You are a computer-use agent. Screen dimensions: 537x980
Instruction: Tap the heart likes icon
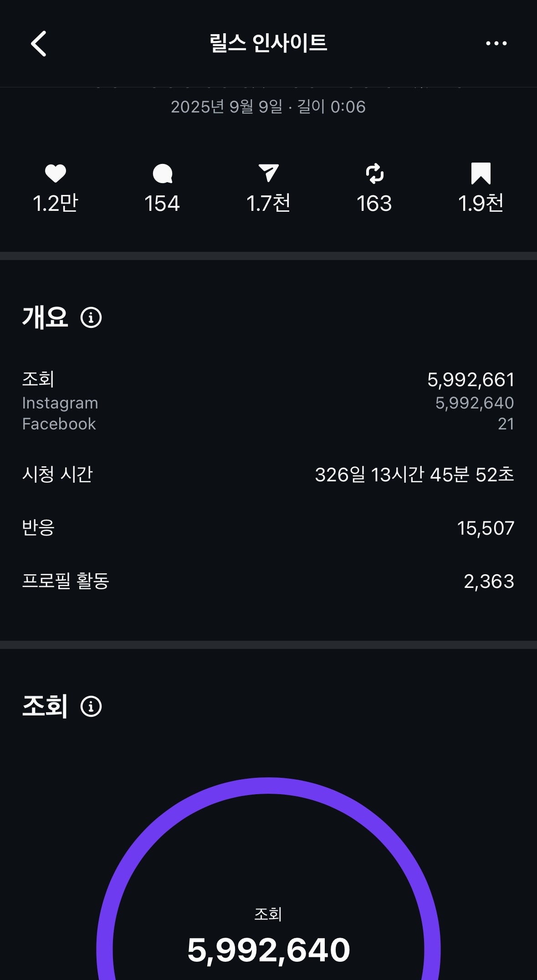tap(56, 174)
